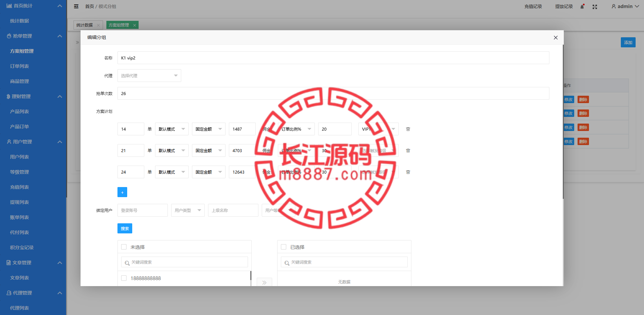Tick the 未选择 select-all checkbox

[124, 247]
